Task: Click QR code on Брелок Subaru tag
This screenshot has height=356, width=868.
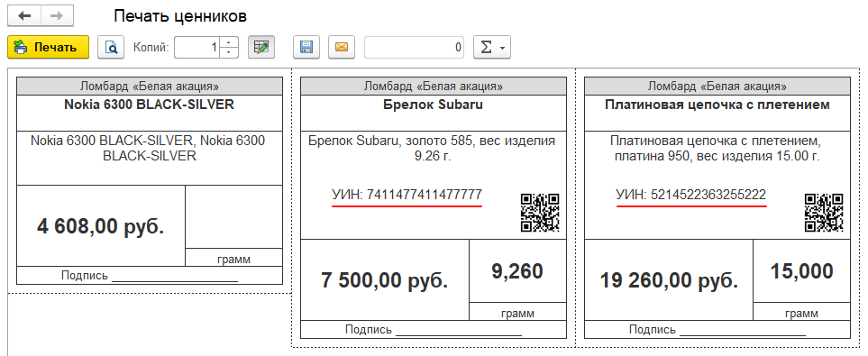Action: click(x=540, y=212)
